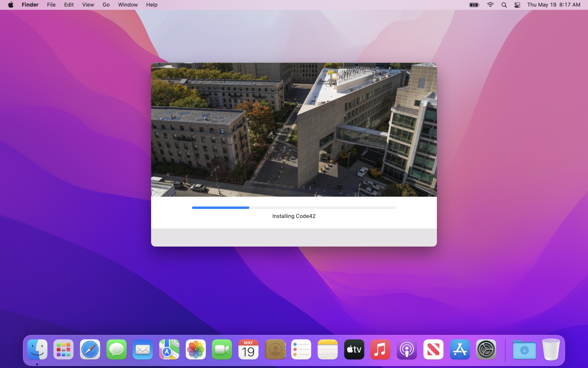Open the Downloads folder stack
This screenshot has width=588, height=368.
tap(524, 350)
